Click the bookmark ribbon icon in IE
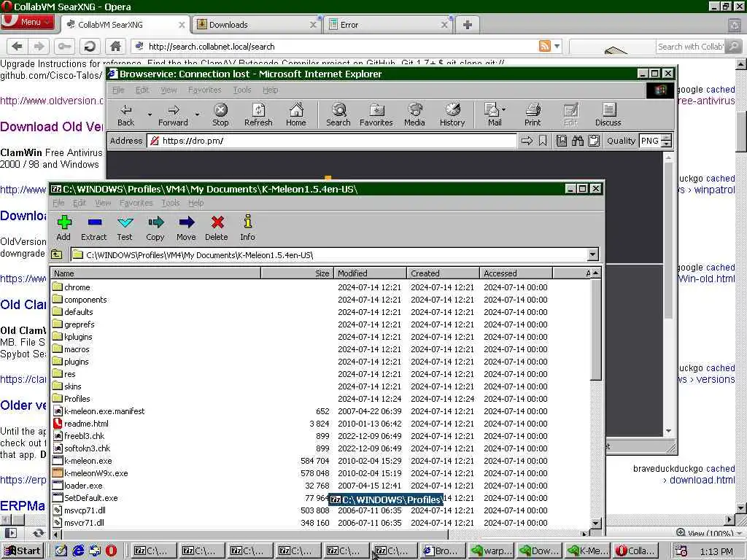The image size is (747, 560). coord(543,141)
